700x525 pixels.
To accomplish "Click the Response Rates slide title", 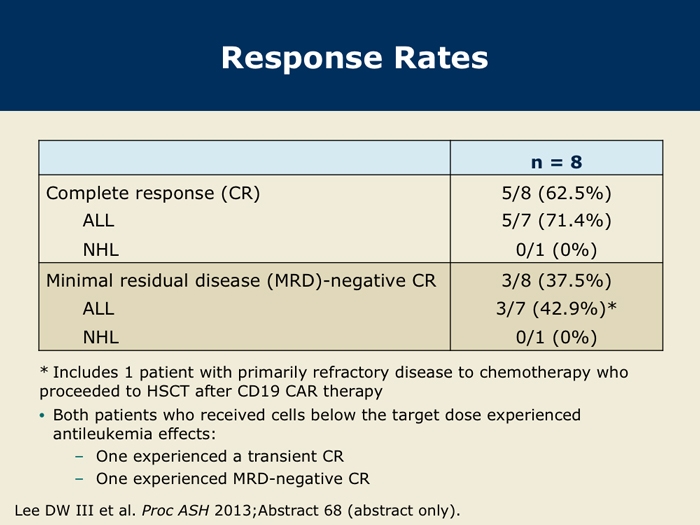I will (x=354, y=58).
